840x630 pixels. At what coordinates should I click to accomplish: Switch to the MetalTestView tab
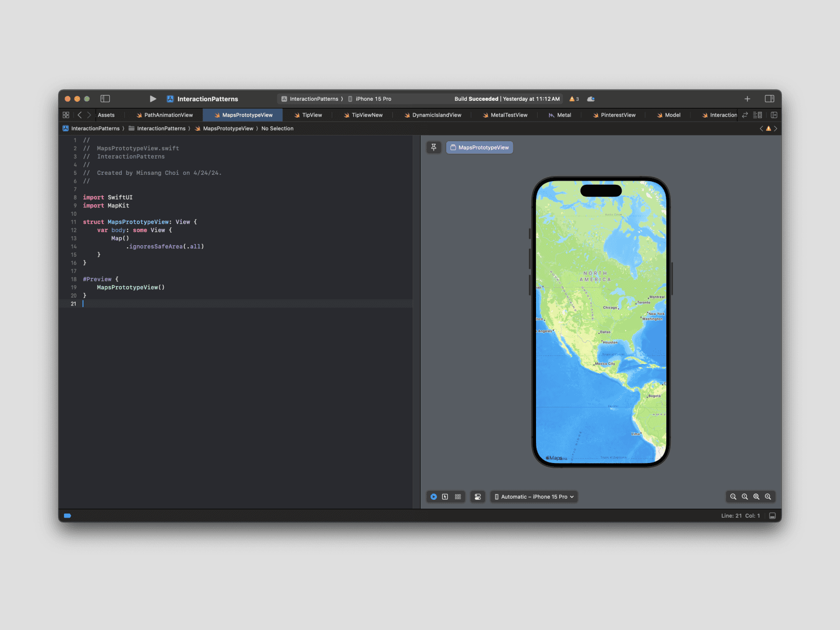pyautogui.click(x=505, y=115)
